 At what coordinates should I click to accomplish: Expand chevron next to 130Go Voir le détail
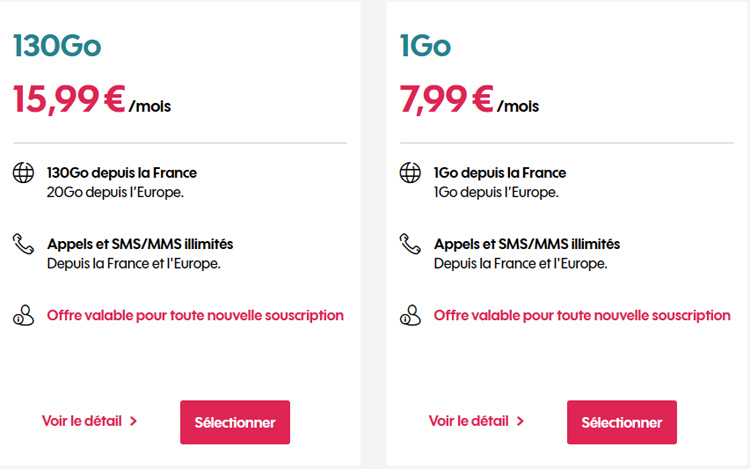point(133,421)
